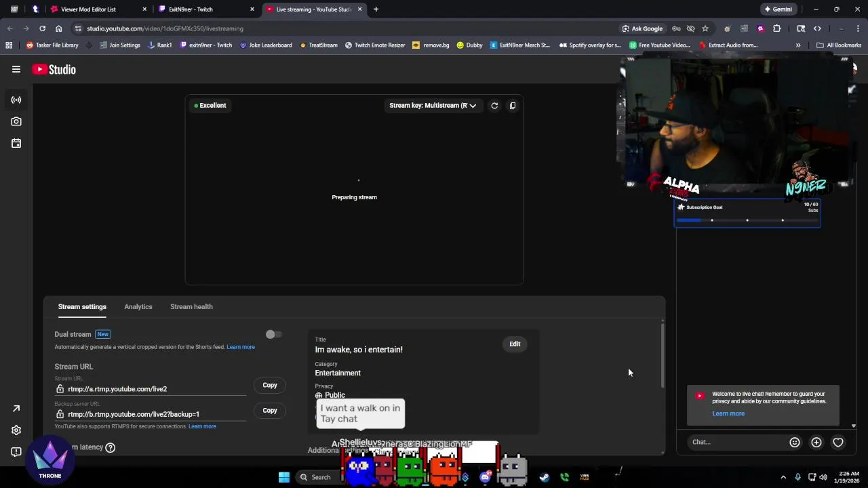Click the Chrome address bar URL
This screenshot has width=868, height=488.
(x=165, y=28)
